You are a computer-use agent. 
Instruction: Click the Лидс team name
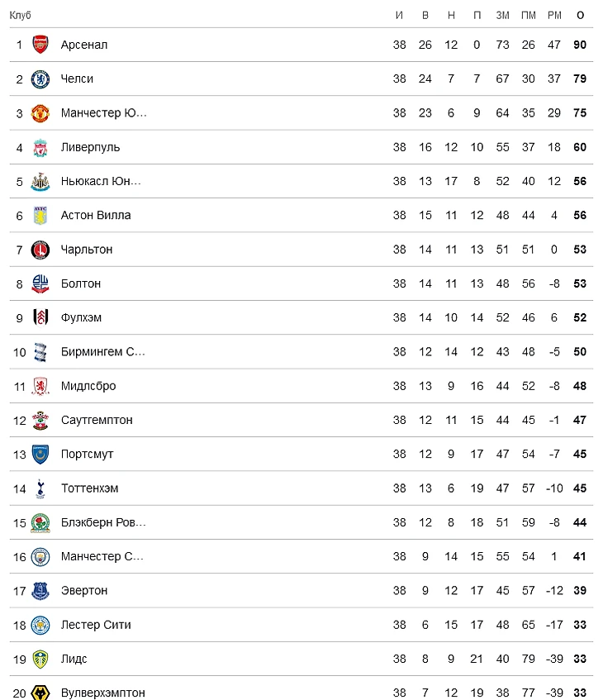(74, 659)
